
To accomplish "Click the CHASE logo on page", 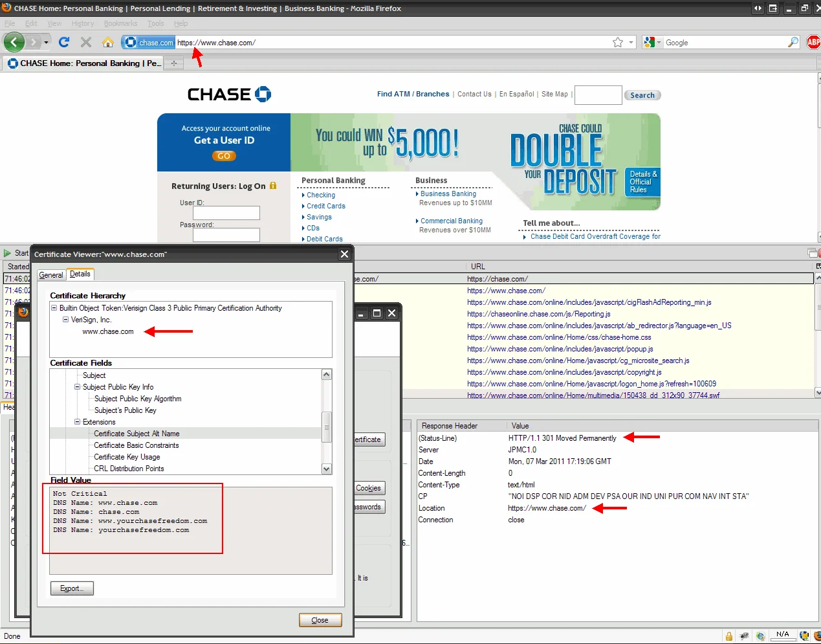I will point(229,94).
